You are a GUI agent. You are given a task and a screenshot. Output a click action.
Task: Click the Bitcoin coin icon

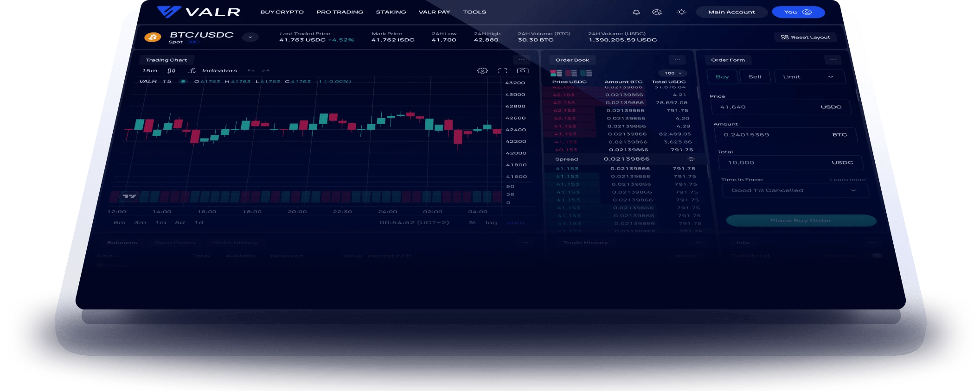[153, 37]
